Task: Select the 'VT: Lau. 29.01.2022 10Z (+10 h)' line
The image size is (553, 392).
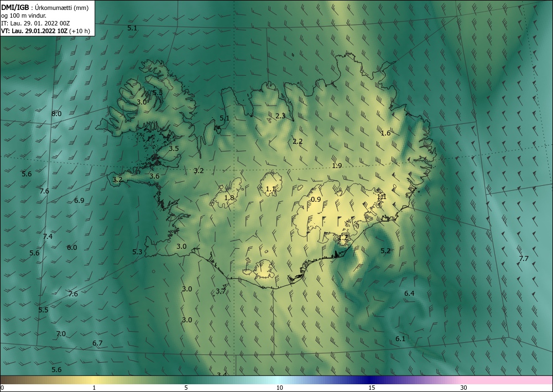Action: (45, 31)
